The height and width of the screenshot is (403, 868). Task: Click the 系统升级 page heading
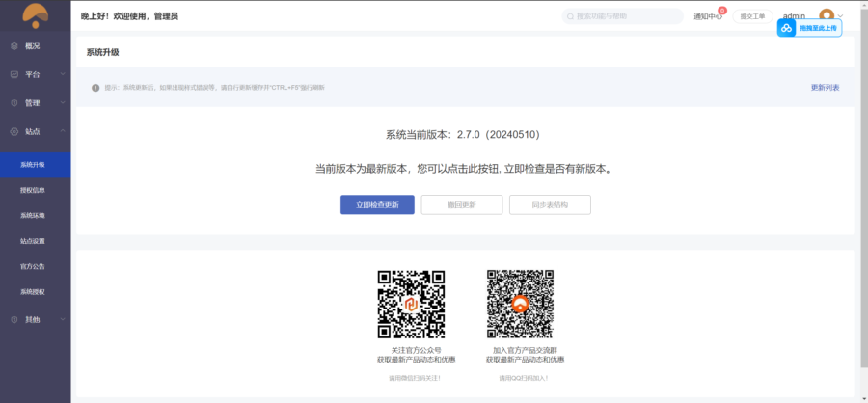click(x=102, y=53)
